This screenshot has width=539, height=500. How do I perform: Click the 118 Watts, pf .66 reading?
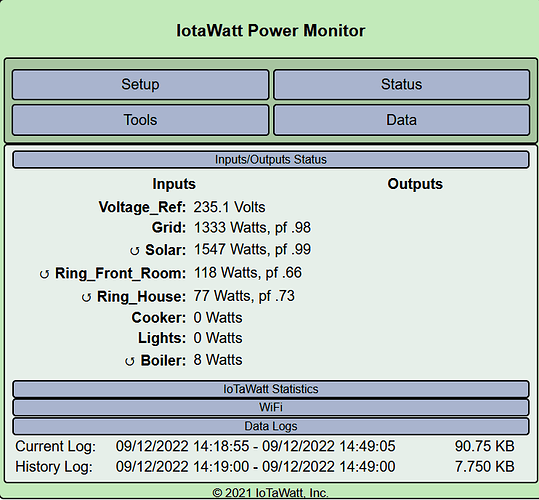click(248, 273)
